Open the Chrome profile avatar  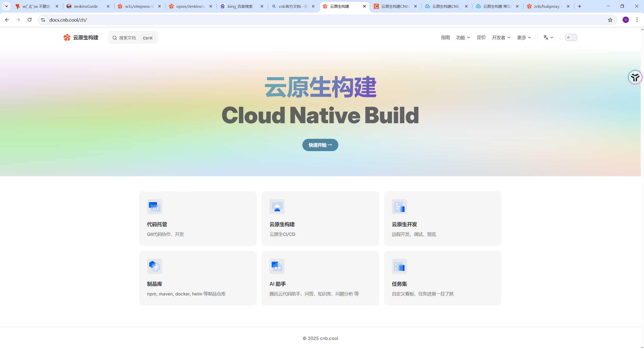click(x=626, y=20)
